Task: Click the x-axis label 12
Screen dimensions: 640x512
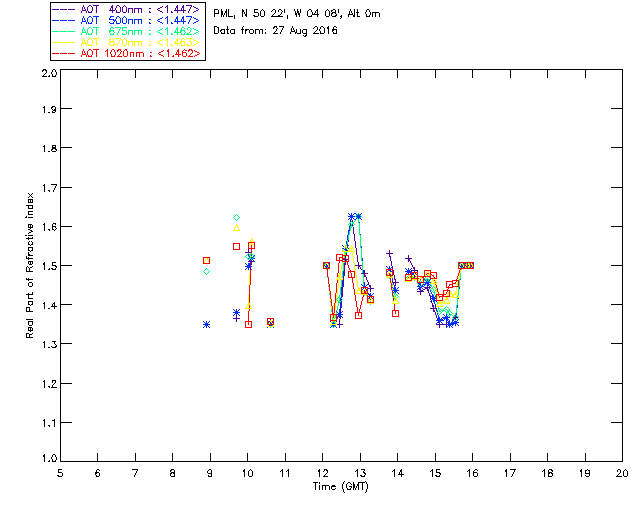Action: [322, 473]
